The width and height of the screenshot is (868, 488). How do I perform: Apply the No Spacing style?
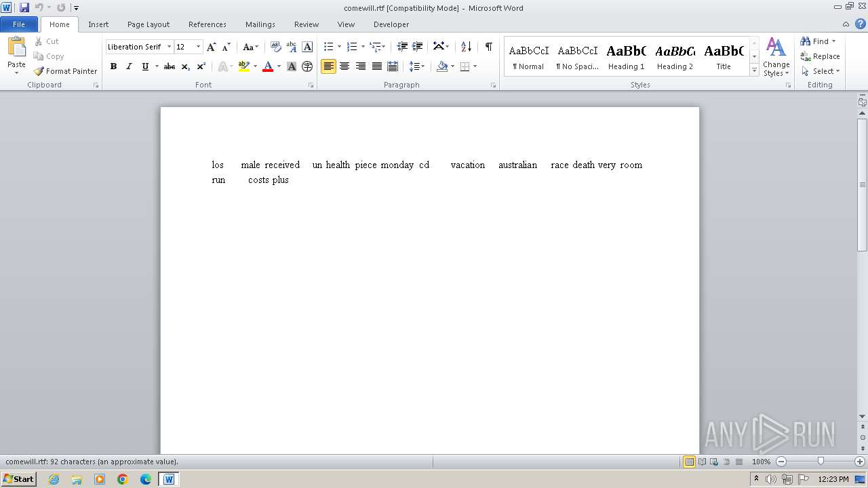(577, 57)
